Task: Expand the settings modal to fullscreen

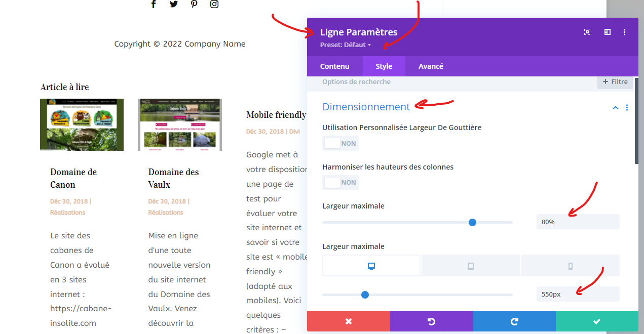Action: [587, 31]
